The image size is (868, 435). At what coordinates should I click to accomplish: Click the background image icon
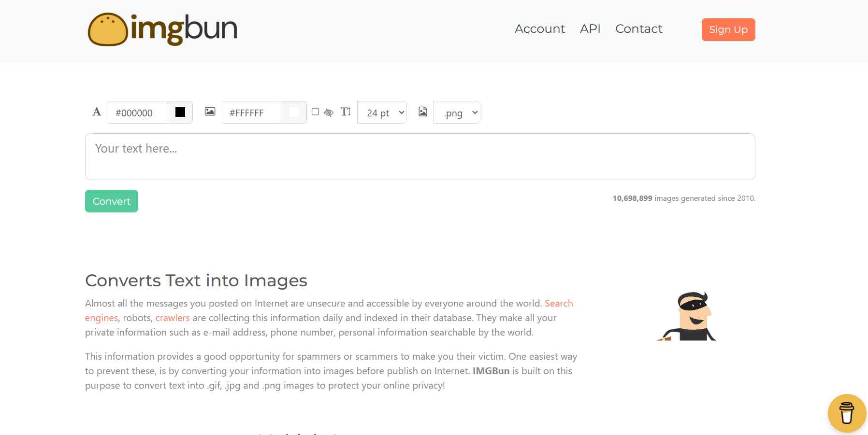coord(210,112)
